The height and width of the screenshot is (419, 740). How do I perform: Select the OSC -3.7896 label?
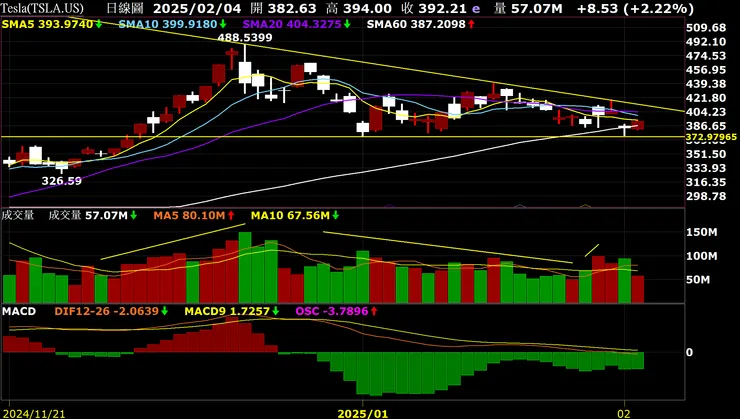[332, 311]
